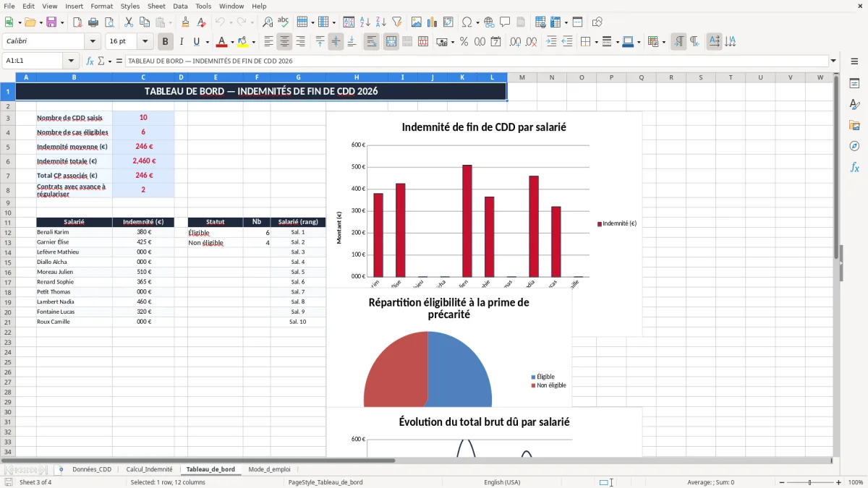This screenshot has height=488, width=868.
Task: Click the formula equals button
Action: 119,61
